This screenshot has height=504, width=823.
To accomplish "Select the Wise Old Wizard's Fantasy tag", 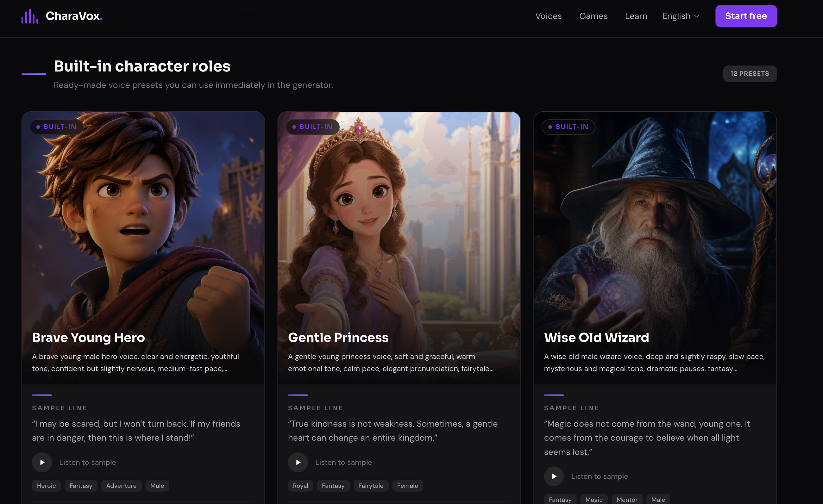I will click(560, 499).
